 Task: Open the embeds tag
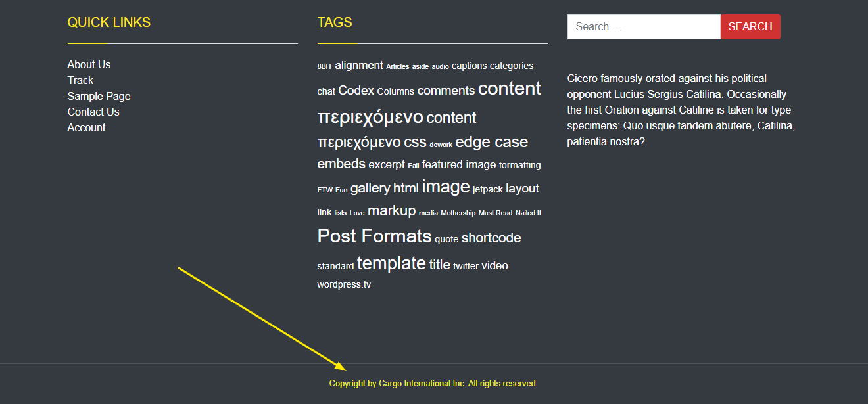pos(341,164)
